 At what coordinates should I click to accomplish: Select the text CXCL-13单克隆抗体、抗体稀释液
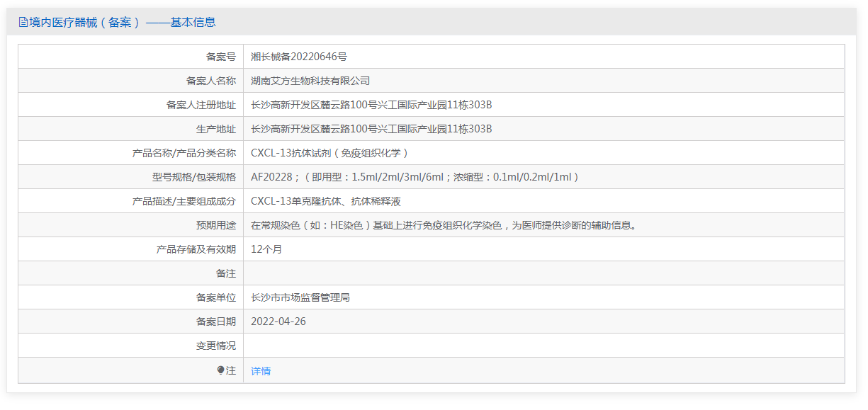[326, 201]
